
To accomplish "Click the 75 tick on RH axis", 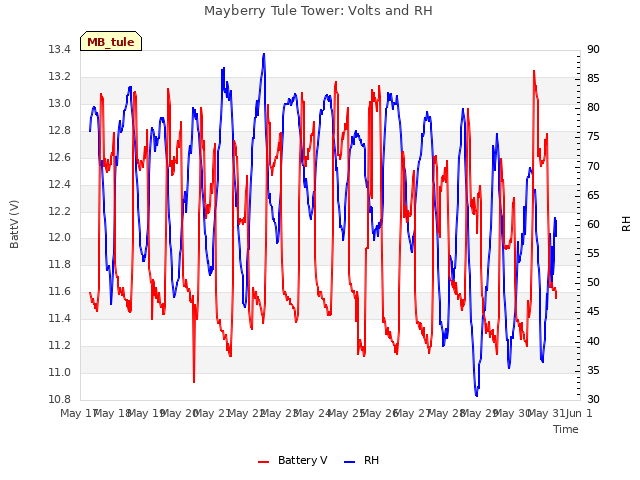I will coord(593,137).
